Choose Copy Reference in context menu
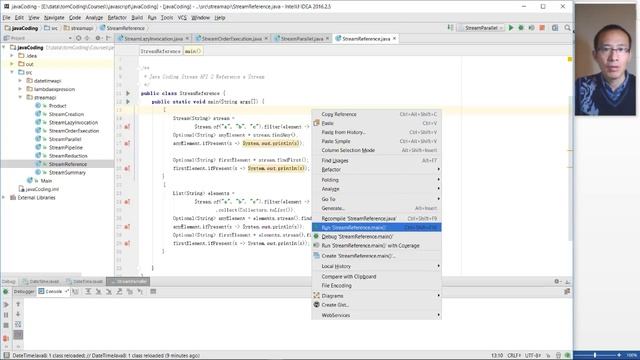 coord(376,114)
